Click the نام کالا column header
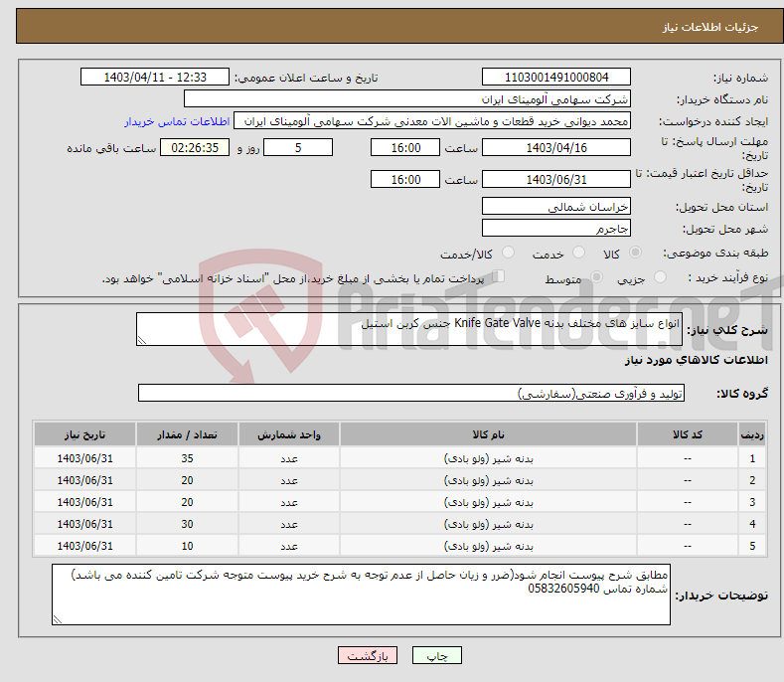The width and height of the screenshot is (784, 682). [489, 434]
